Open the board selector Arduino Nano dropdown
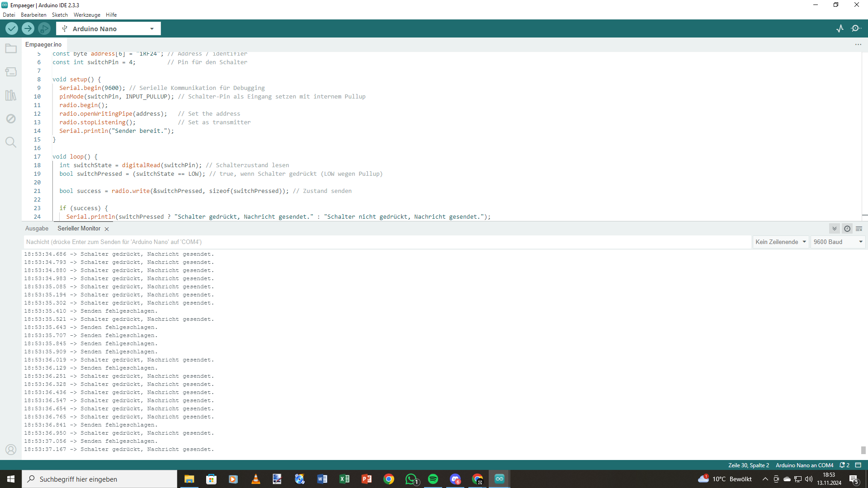Screen dimensions: 868x488 (x=108, y=28)
